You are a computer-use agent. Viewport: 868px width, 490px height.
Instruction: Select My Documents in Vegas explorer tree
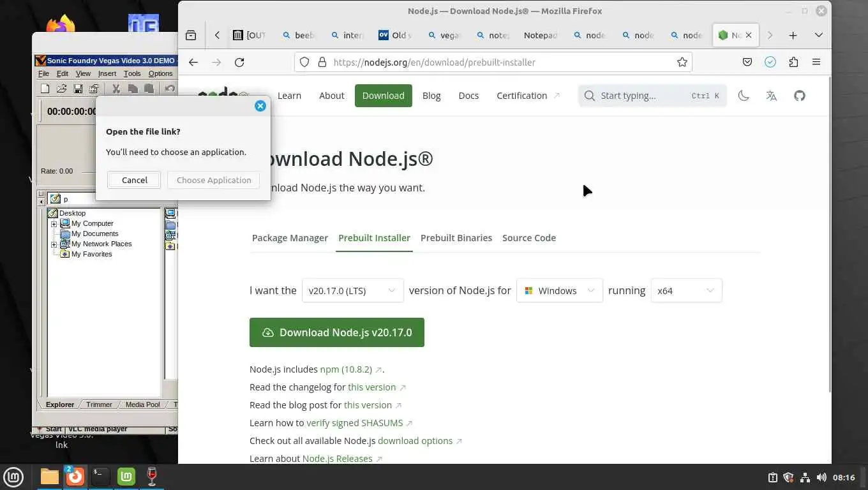click(x=94, y=234)
